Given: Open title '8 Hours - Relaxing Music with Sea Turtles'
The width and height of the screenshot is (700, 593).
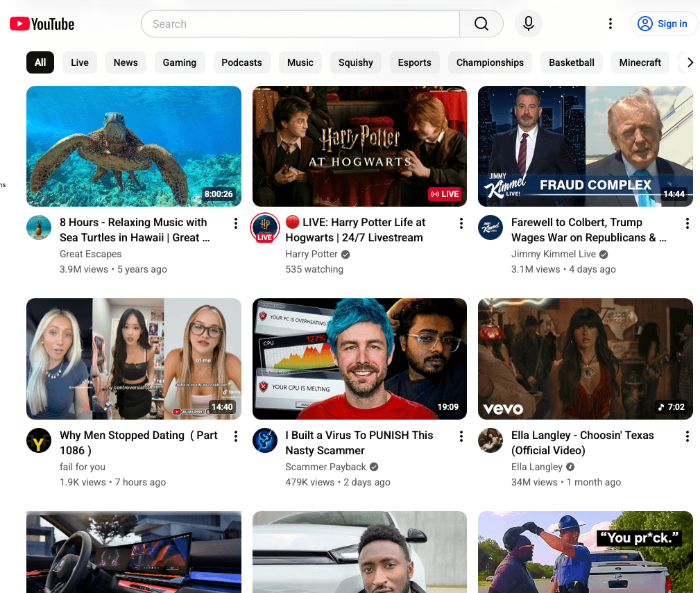Looking at the screenshot, I should tap(135, 230).
